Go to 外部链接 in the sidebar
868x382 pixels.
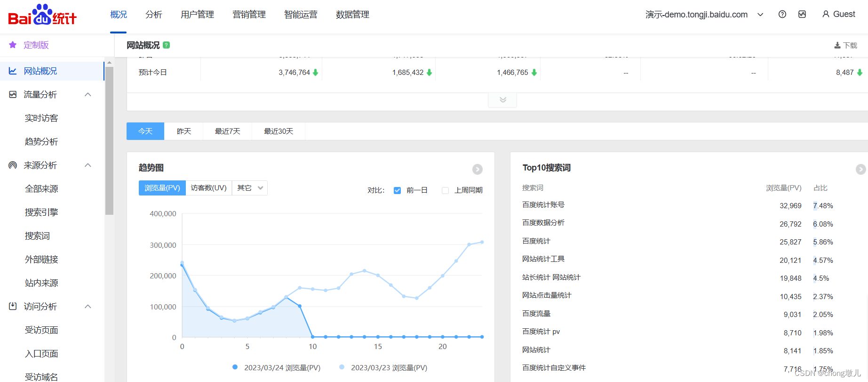pos(41,259)
